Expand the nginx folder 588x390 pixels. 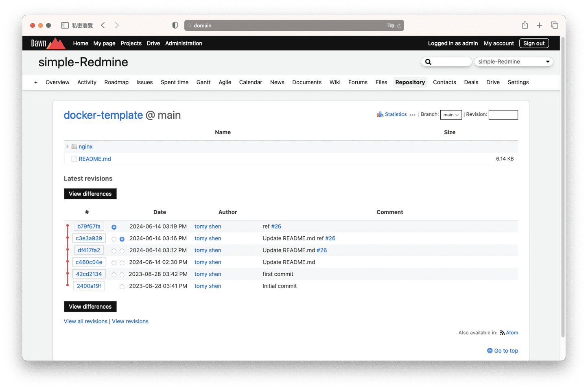67,146
